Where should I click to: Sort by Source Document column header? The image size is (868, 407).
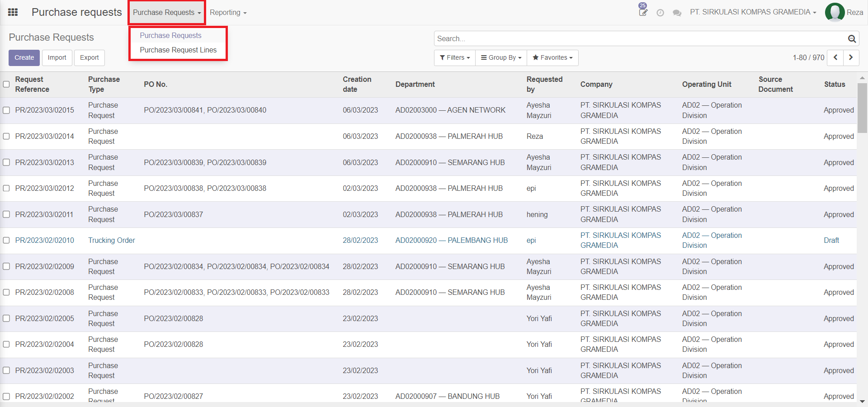(776, 84)
